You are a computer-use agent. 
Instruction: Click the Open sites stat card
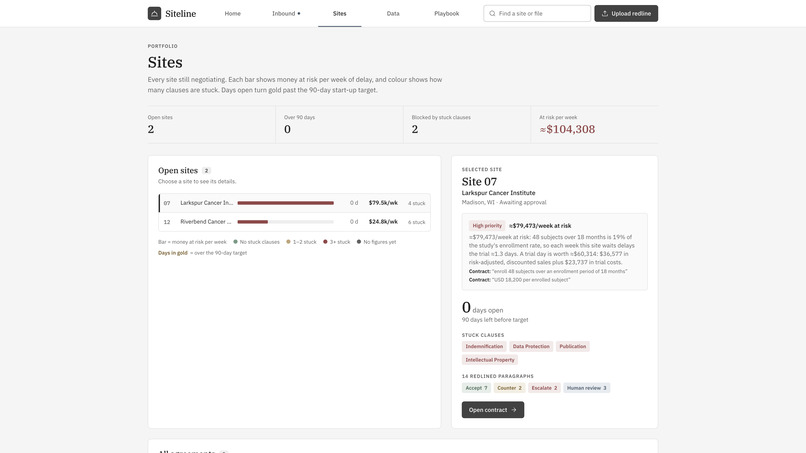(211, 124)
